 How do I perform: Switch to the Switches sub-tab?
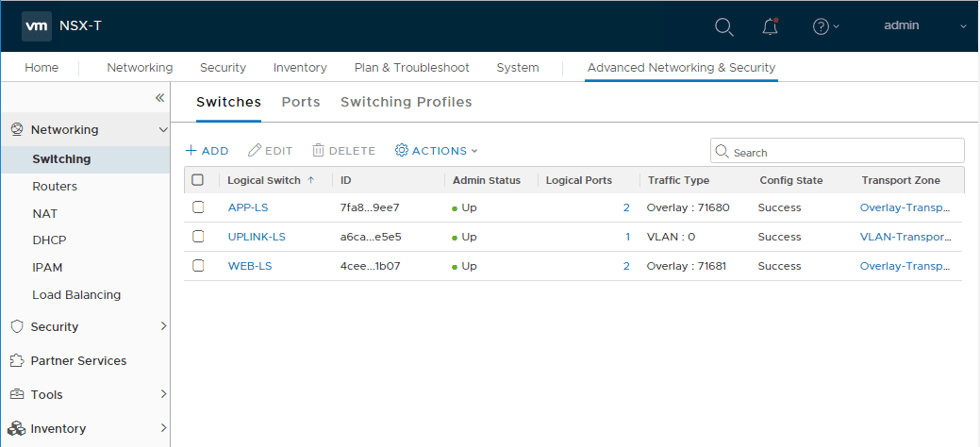pyautogui.click(x=229, y=102)
